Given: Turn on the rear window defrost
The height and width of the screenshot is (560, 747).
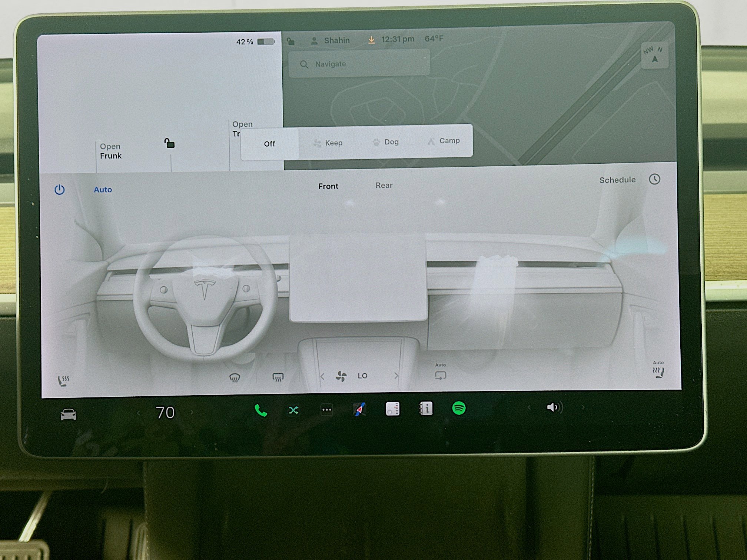Looking at the screenshot, I should pos(278,377).
